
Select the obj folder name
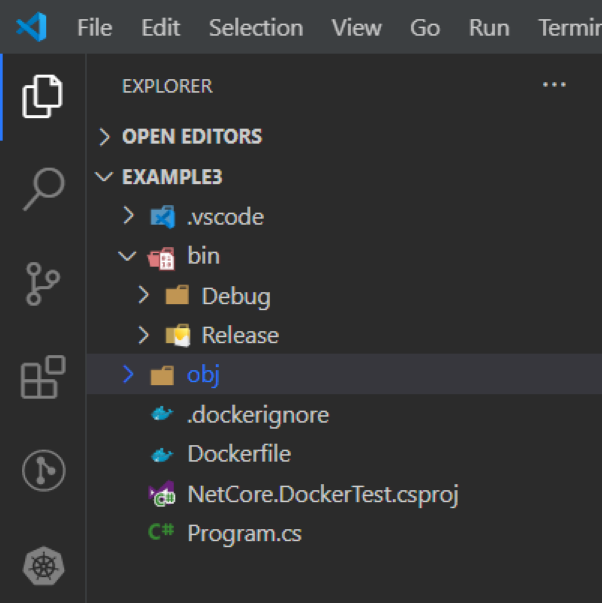tap(203, 375)
